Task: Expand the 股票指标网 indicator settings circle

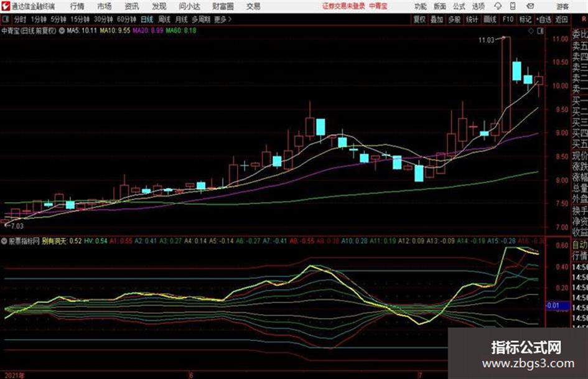Action: pos(4,241)
